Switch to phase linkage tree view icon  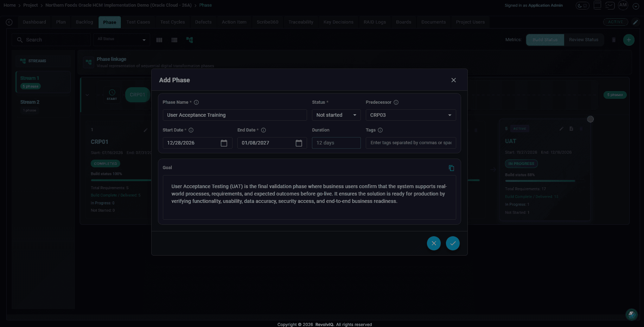pos(190,40)
